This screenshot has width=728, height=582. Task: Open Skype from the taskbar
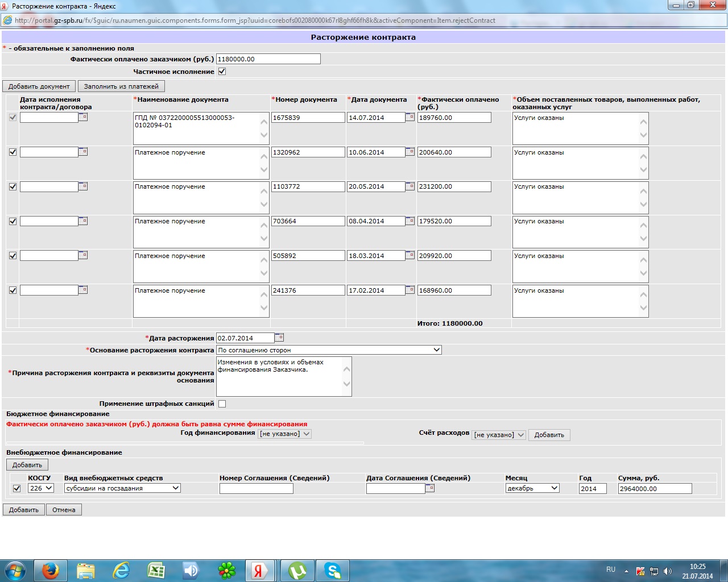coord(333,570)
